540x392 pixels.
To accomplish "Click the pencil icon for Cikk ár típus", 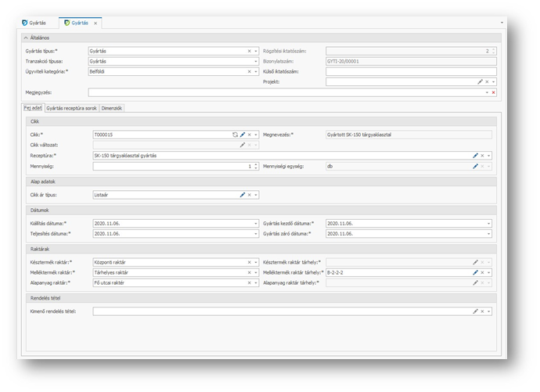I will [242, 194].
